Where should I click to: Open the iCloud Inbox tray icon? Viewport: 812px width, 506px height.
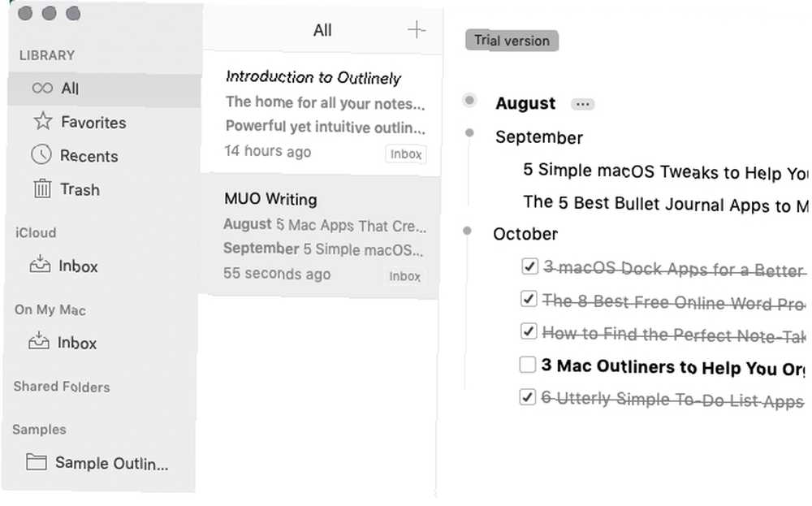click(40, 264)
